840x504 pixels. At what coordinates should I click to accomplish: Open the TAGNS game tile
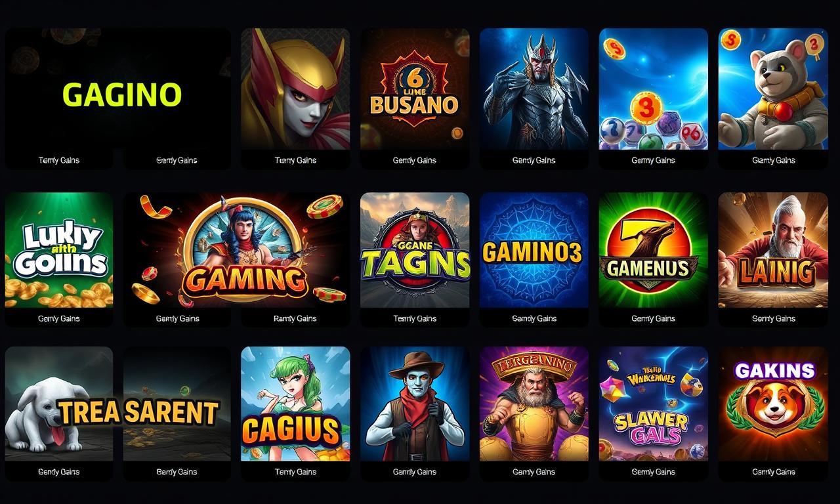[x=415, y=250]
